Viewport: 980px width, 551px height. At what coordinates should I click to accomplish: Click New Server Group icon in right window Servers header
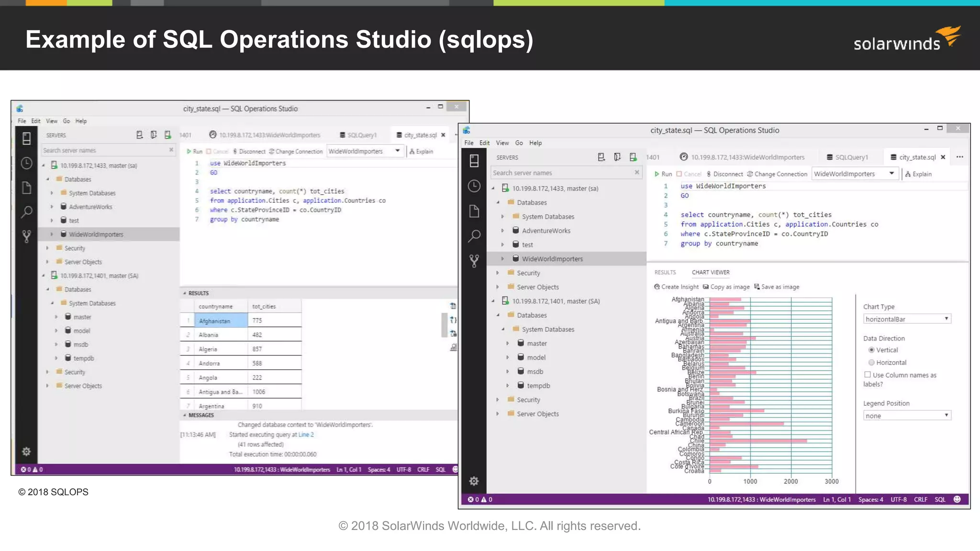click(617, 157)
